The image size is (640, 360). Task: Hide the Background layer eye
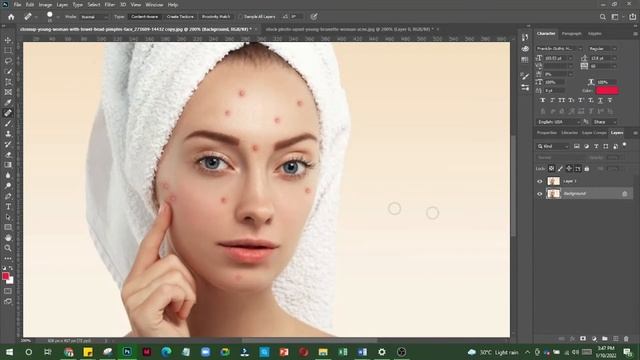click(540, 194)
